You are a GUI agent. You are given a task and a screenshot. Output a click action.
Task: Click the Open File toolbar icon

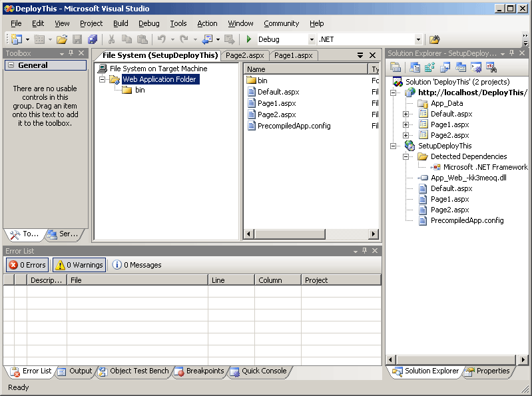[61, 40]
